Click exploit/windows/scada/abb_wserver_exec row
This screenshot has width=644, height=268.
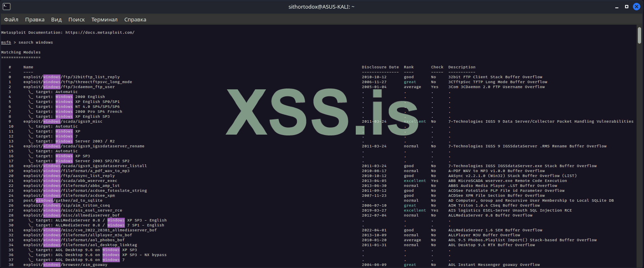pos(70,181)
